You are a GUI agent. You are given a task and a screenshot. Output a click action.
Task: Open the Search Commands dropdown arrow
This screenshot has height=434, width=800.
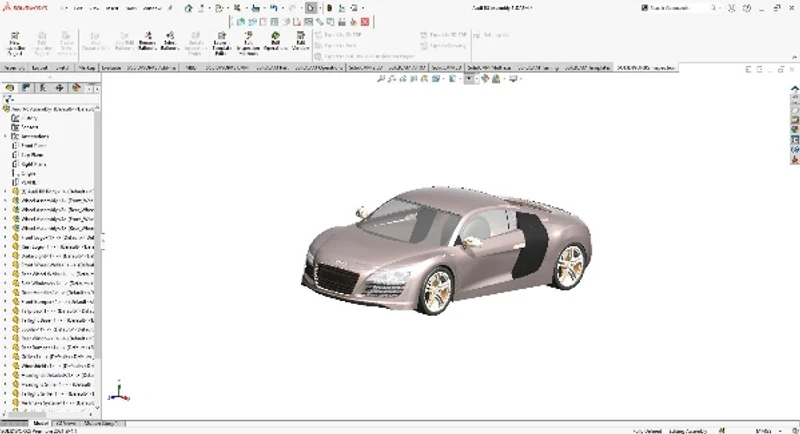pos(719,8)
